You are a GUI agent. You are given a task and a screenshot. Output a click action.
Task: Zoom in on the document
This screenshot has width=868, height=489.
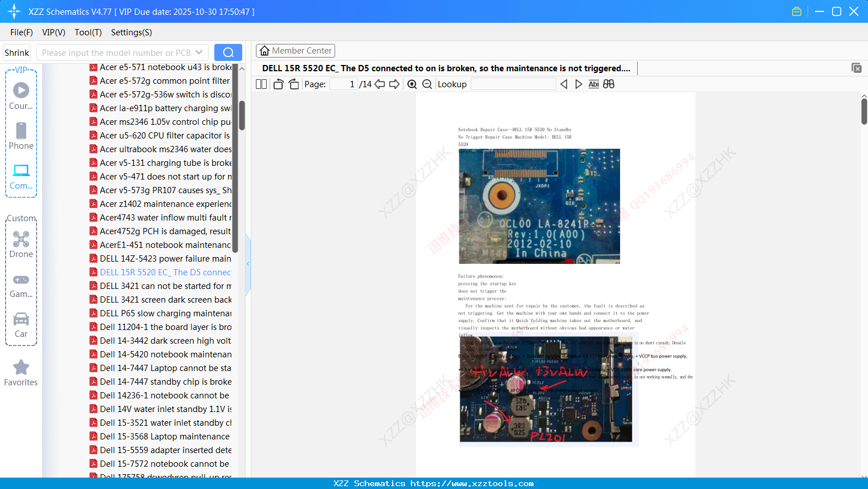(x=412, y=84)
